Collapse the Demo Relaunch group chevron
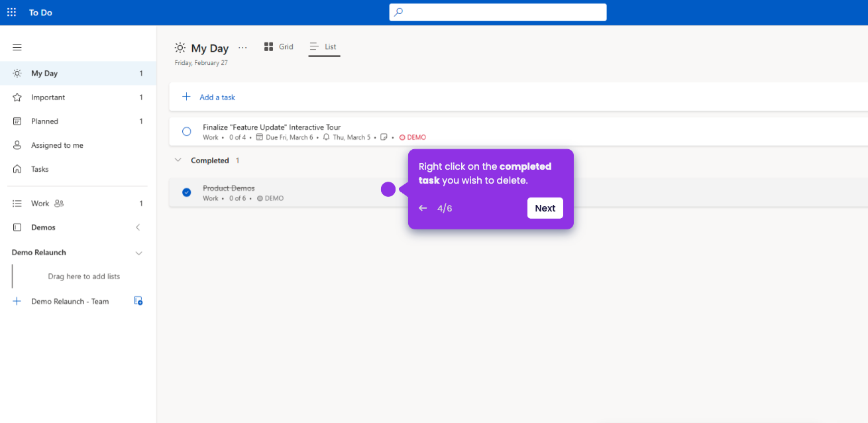868x423 pixels. (x=138, y=253)
